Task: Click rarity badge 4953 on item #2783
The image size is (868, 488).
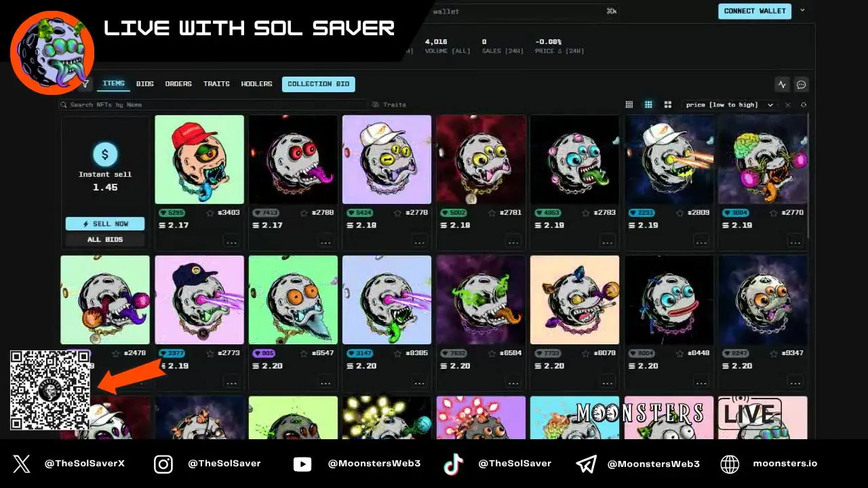Action: [547, 213]
